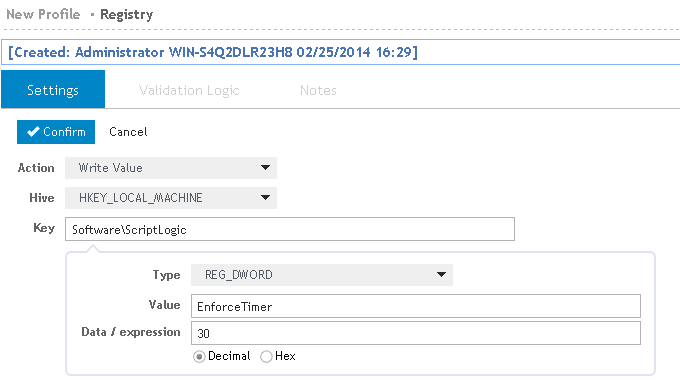The width and height of the screenshot is (680, 380).
Task: Select the Settings tab
Action: click(x=53, y=89)
